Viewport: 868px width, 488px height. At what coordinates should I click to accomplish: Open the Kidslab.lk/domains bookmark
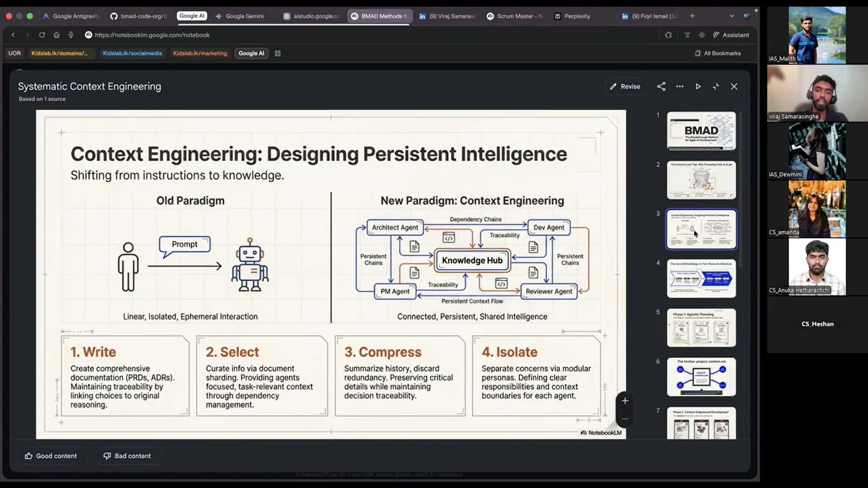coord(61,53)
